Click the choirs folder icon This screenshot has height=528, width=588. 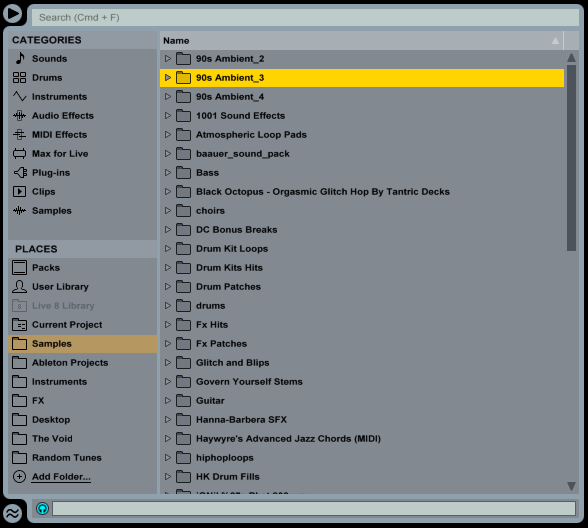click(x=183, y=210)
